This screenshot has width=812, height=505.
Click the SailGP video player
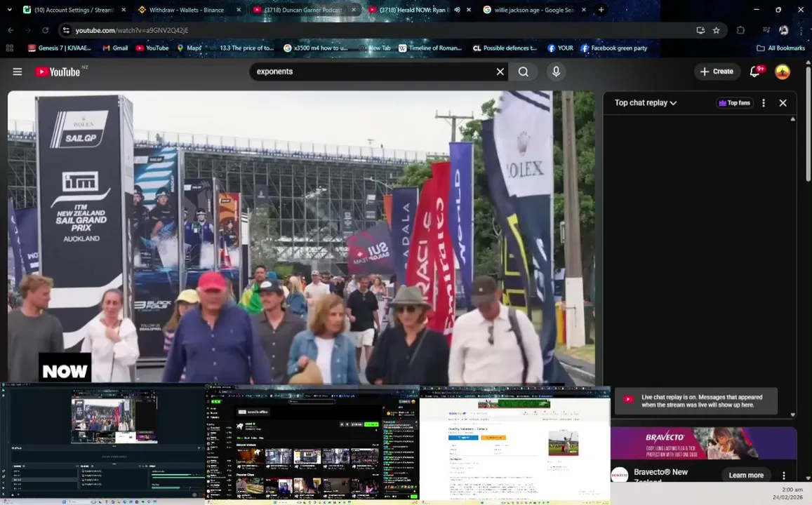click(x=301, y=238)
